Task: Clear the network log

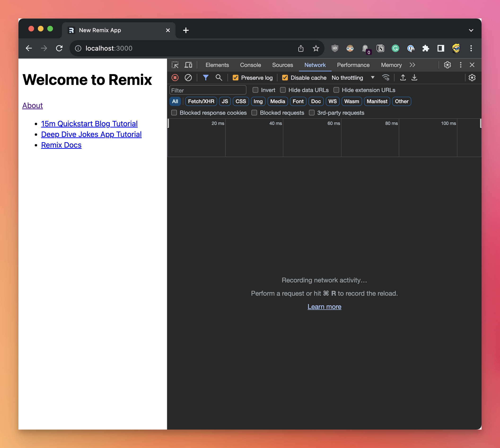Action: click(188, 78)
